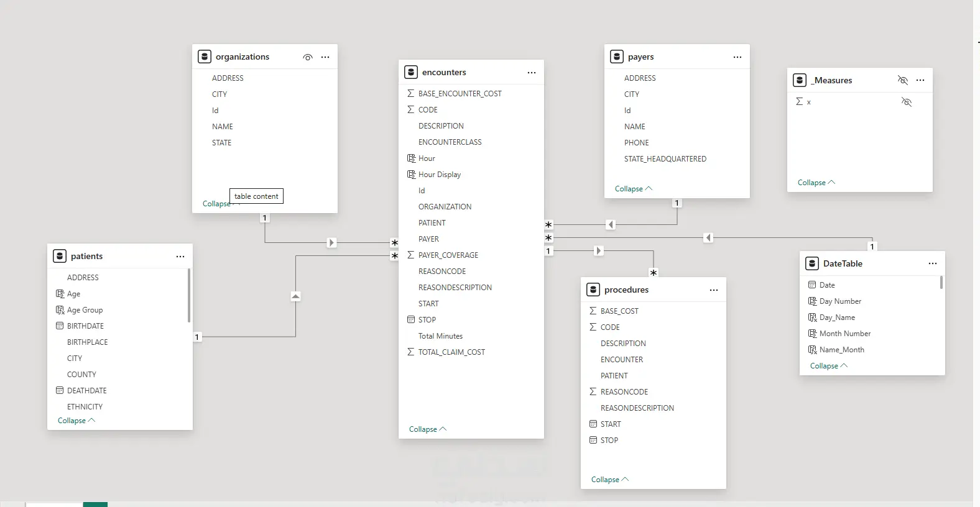
Task: Click filter arrow on organizations-to-encounters relationship line
Action: coord(331,242)
